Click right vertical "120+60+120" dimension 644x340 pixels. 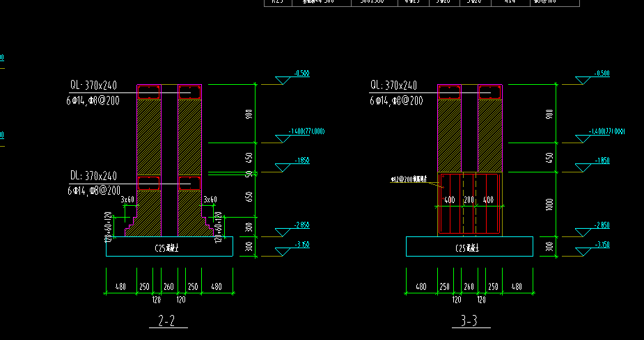219,227
